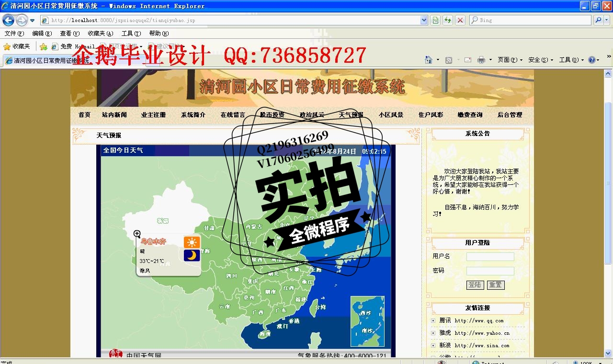The image size is (613, 364).
Task: Click the add to favorites bar icon
Action: click(44, 46)
